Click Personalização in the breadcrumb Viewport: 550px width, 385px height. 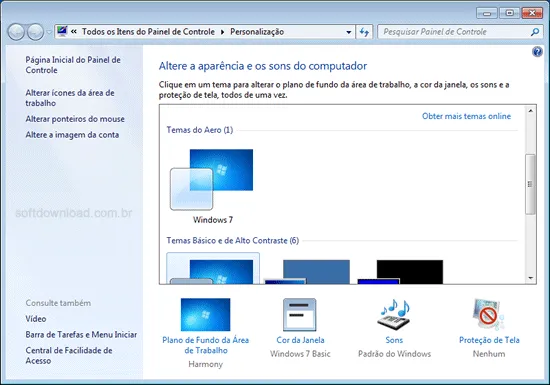257,32
